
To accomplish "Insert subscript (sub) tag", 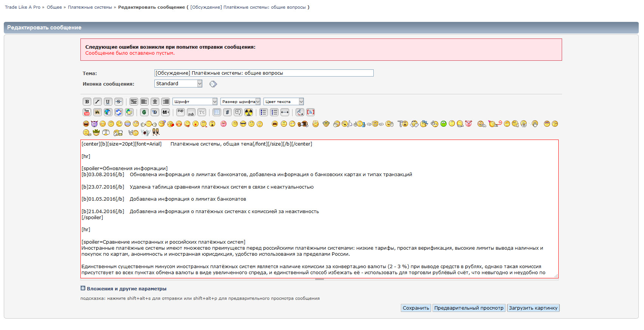I will click(191, 112).
